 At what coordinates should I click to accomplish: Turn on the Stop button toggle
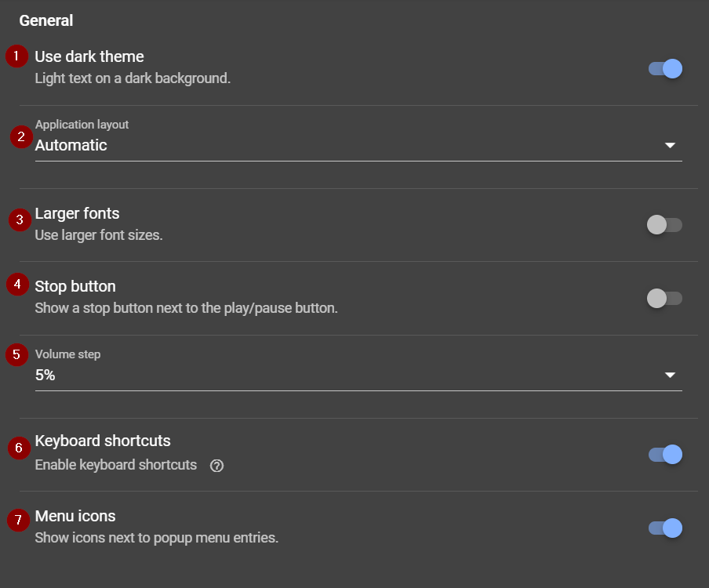point(665,298)
